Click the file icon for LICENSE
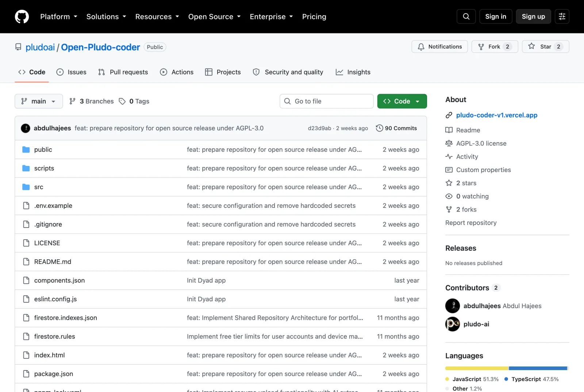The width and height of the screenshot is (584, 392). [x=26, y=243]
